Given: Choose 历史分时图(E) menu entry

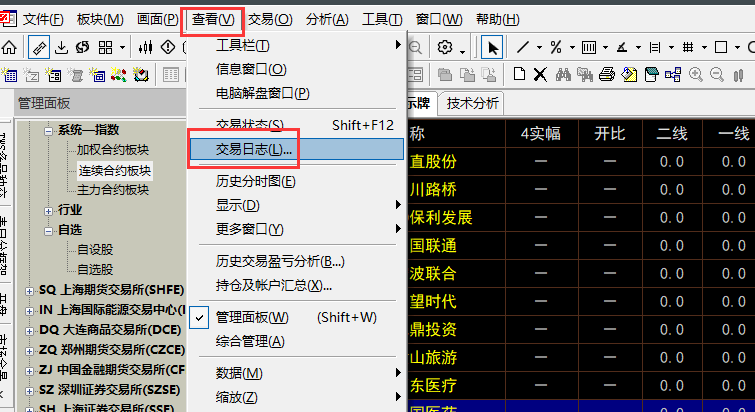Looking at the screenshot, I should 297,181.
